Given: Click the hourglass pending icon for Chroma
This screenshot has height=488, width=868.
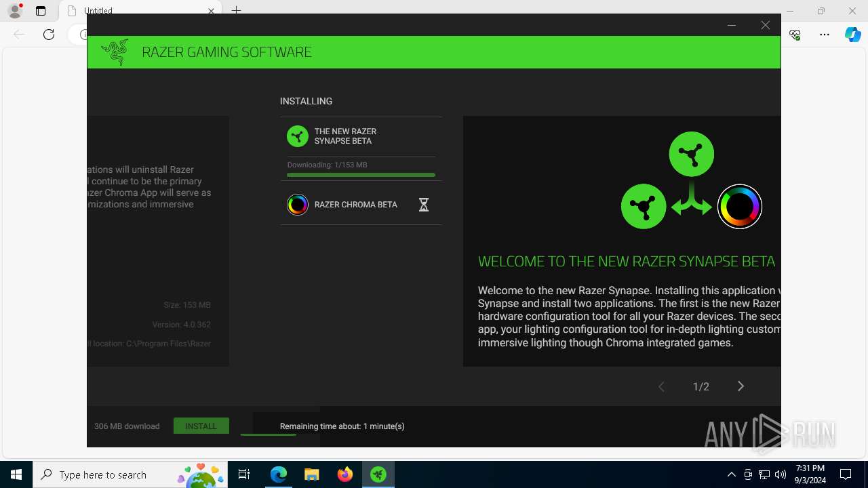Looking at the screenshot, I should tap(423, 205).
